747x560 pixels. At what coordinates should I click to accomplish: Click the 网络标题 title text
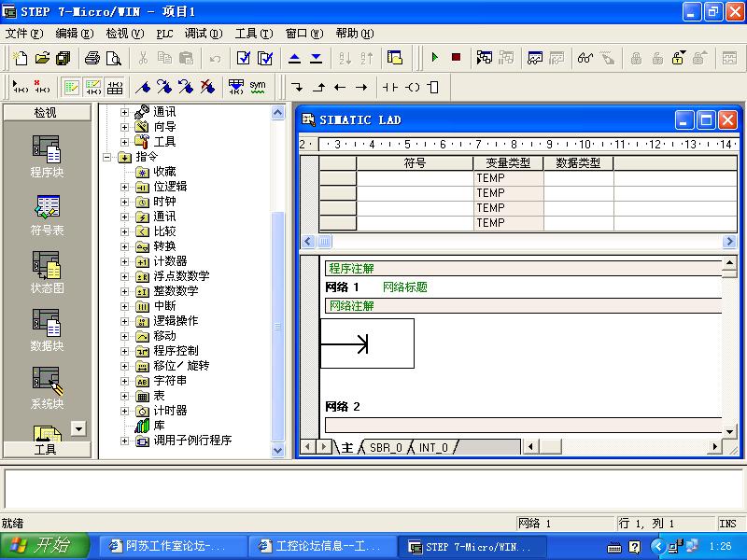405,287
